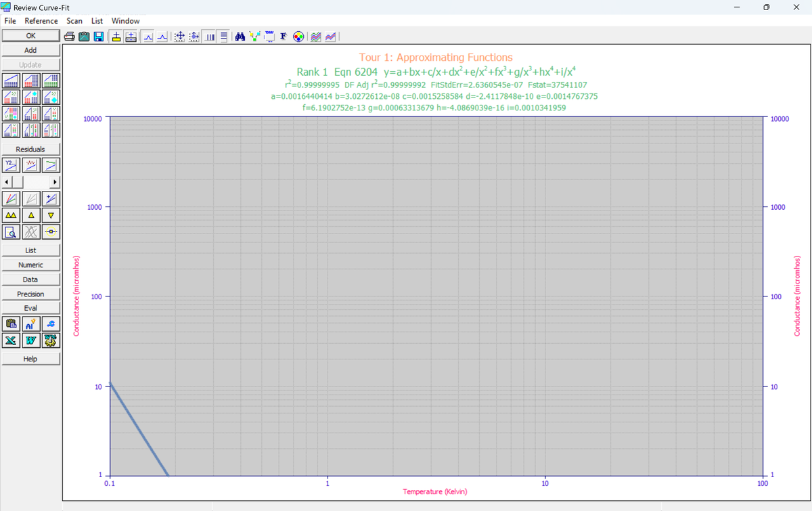Click the printer icon in the toolbar

click(70, 36)
